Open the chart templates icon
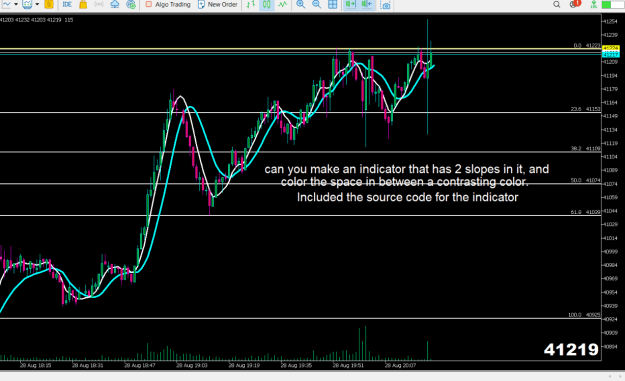Viewport: 625px width, 381px height. tap(27, 4)
